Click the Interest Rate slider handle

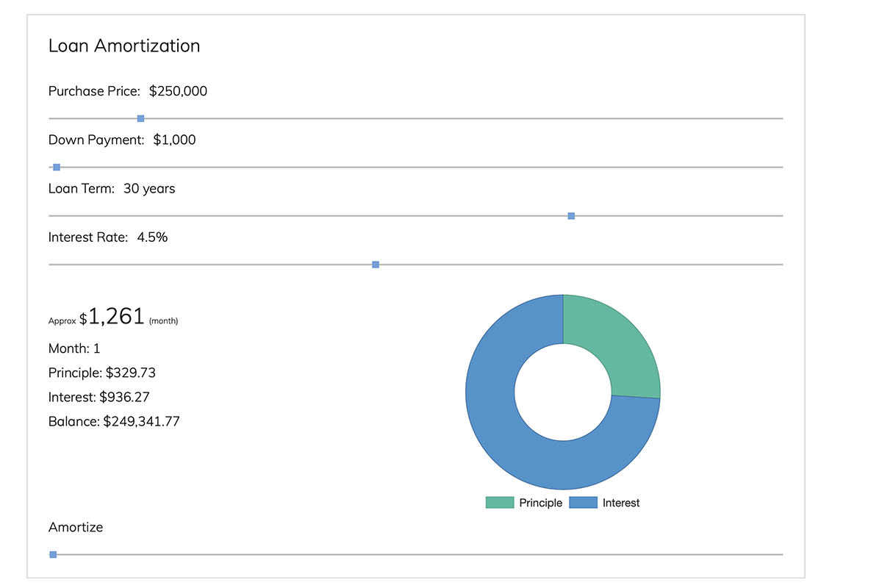coord(376,265)
